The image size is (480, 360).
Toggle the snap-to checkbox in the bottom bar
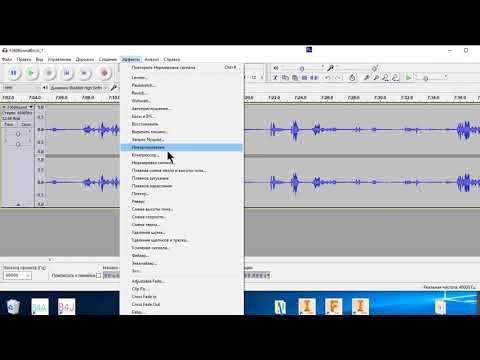click(x=98, y=276)
